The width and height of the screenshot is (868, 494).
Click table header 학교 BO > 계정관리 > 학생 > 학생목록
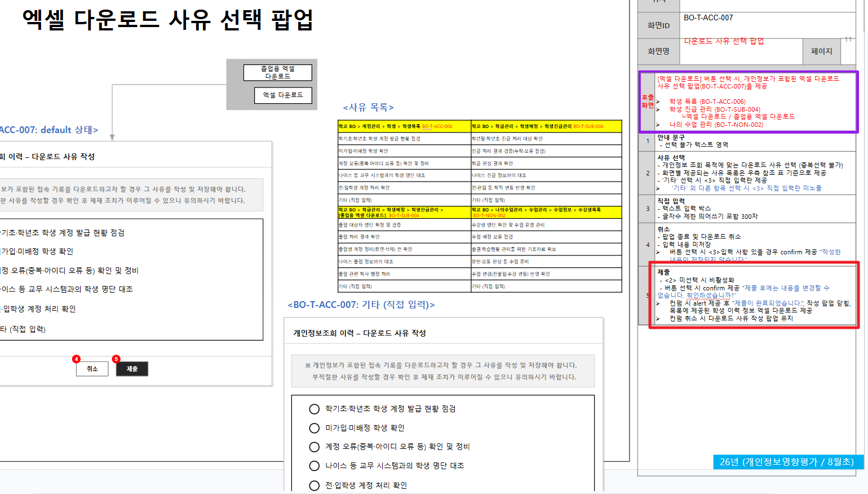[x=404, y=126]
